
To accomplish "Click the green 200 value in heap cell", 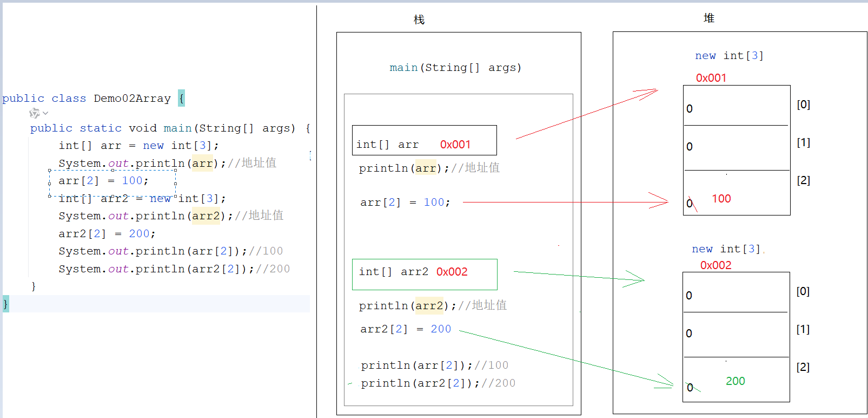I will click(x=735, y=381).
